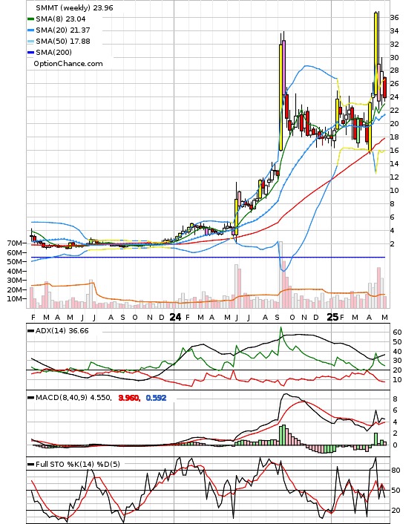Click the blue SMA(20) legend swatch
Viewport: 420px width, 524px height.
[x=30, y=30]
